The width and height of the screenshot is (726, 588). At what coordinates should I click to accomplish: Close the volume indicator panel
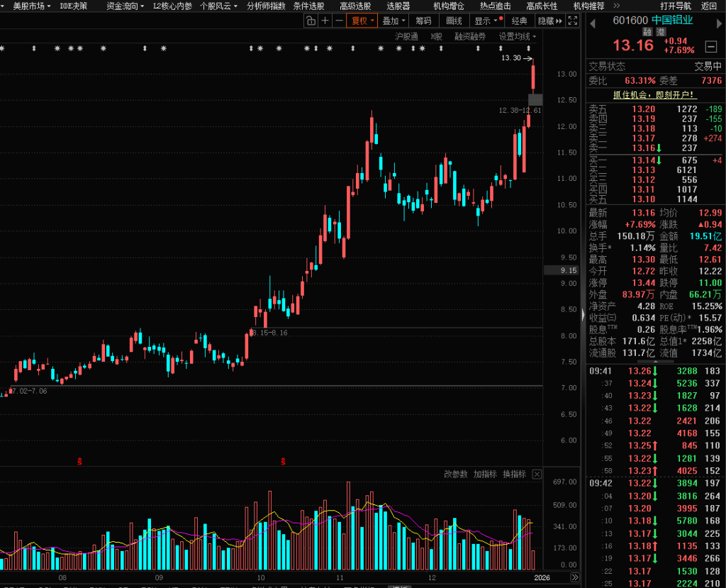tap(537, 475)
